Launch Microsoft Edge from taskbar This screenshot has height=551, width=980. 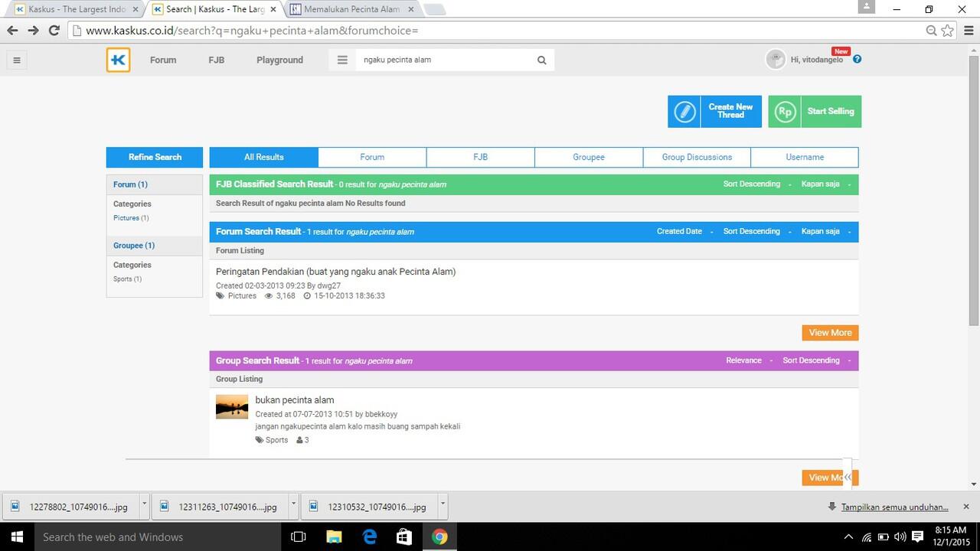pos(369,536)
